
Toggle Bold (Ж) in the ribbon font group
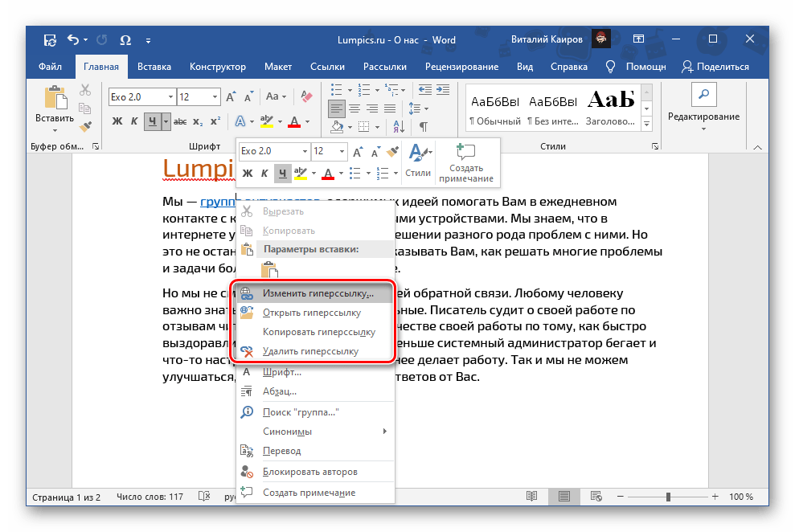[x=117, y=121]
